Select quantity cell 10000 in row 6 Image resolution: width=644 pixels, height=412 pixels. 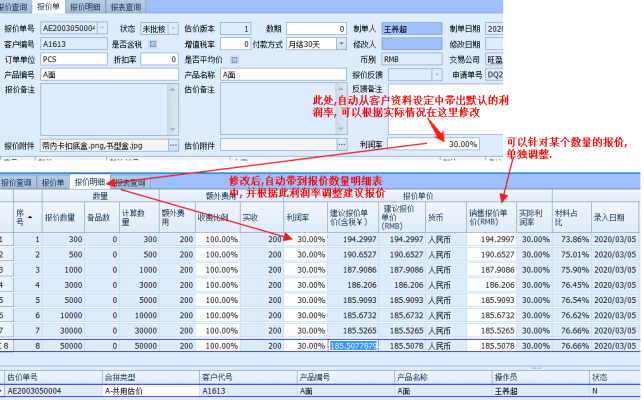tap(63, 315)
